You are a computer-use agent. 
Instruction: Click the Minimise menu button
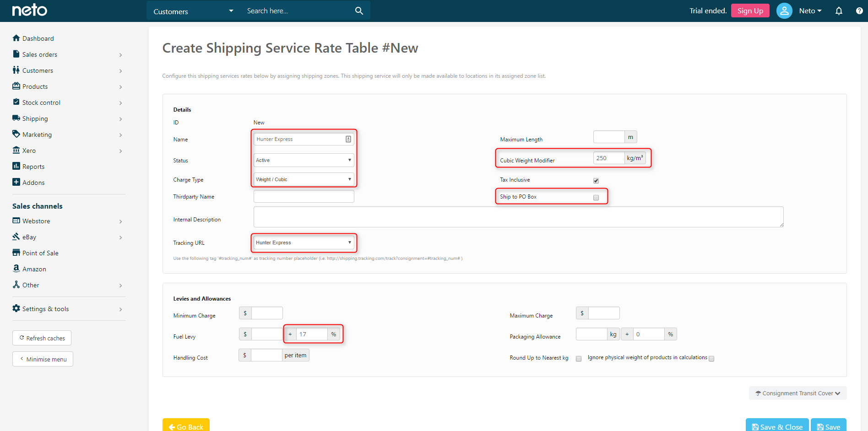pyautogui.click(x=43, y=359)
